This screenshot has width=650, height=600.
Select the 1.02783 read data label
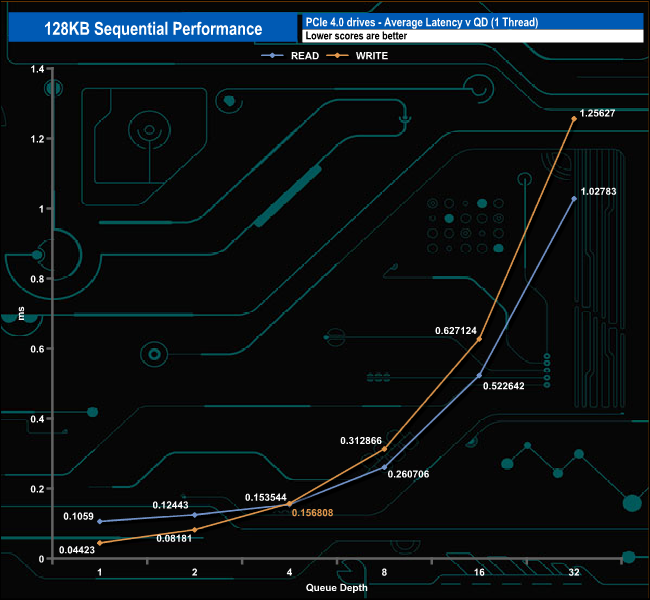[x=598, y=192]
